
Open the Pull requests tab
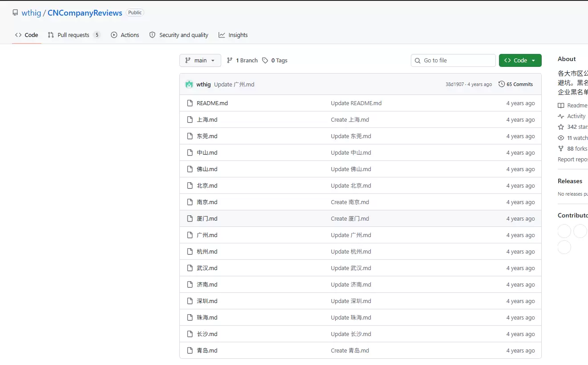point(74,35)
